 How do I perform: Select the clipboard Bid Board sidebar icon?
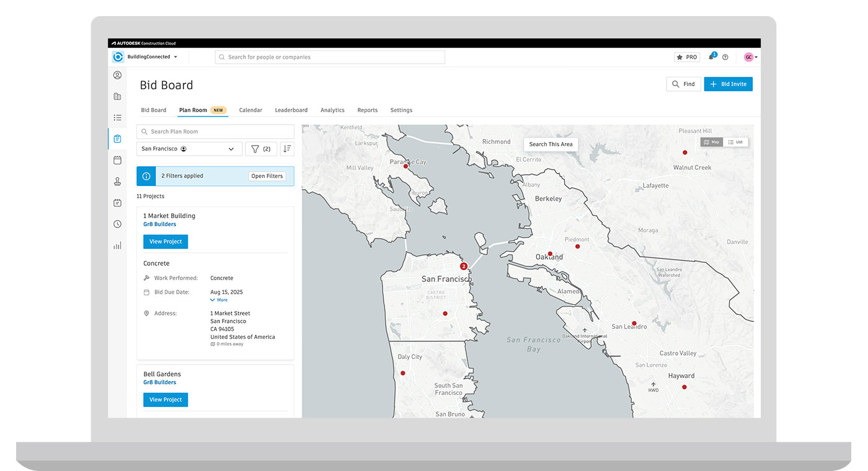[x=117, y=139]
